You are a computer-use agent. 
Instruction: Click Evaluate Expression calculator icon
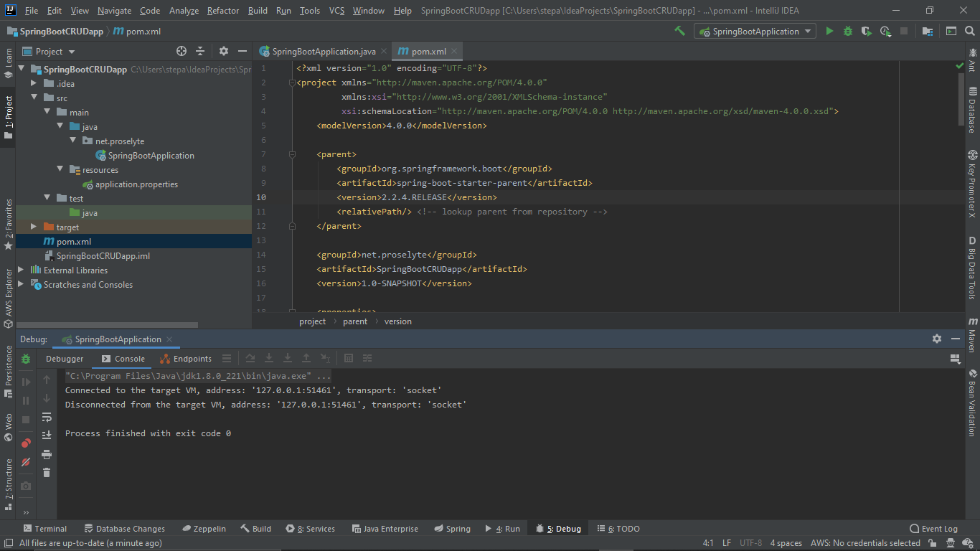click(x=349, y=359)
